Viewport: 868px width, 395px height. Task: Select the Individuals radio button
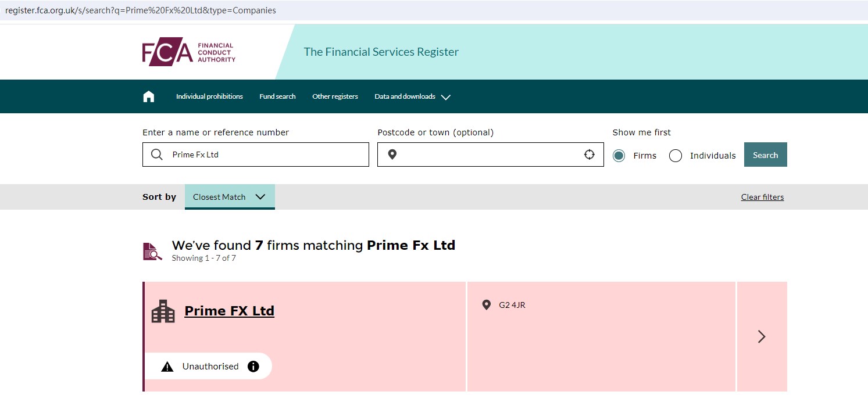(676, 156)
